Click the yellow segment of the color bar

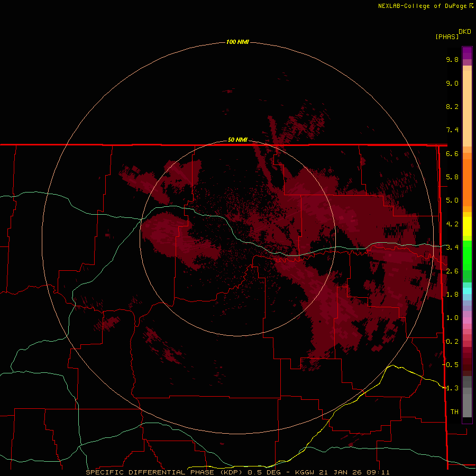467,226
